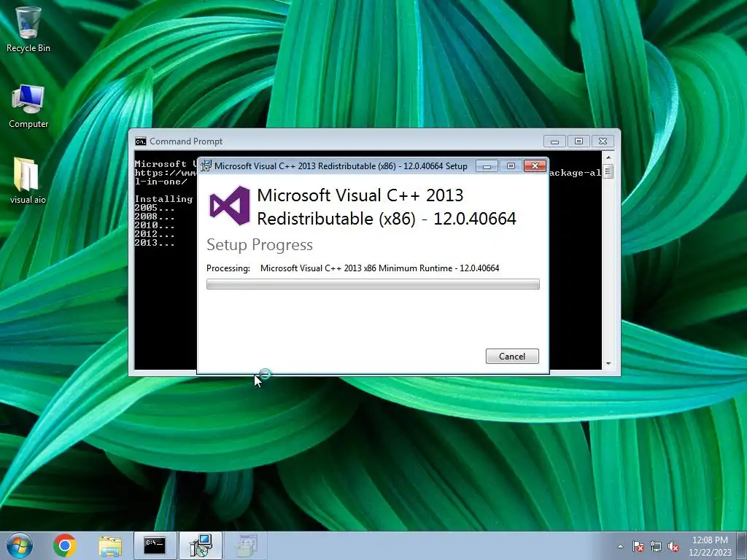Click 'Installing' text in Command Prompt
The image size is (747, 560).
[x=164, y=199]
